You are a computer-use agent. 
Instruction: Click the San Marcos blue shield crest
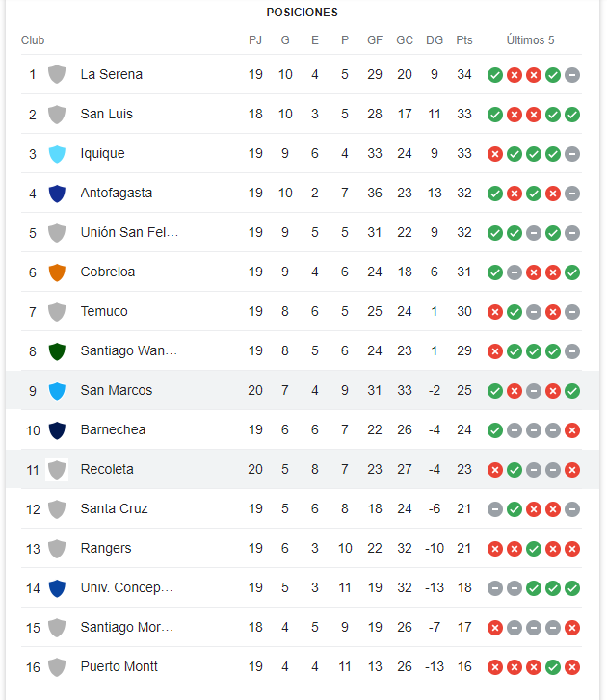57,391
